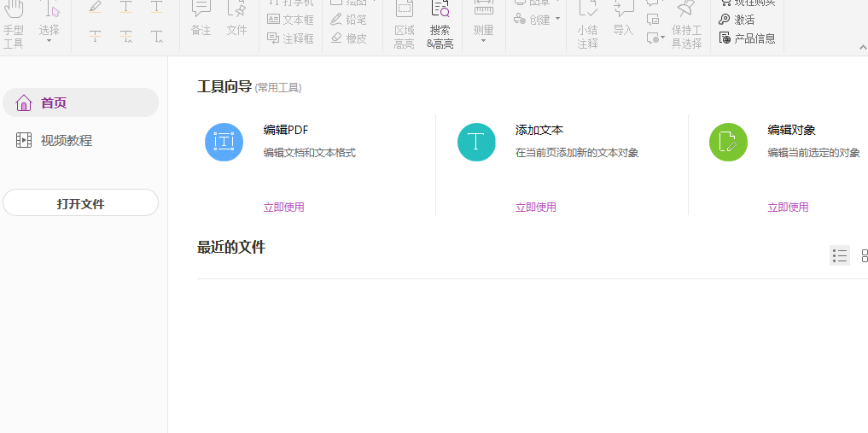
Task: Click the 添加文本 title text
Action: point(539,130)
